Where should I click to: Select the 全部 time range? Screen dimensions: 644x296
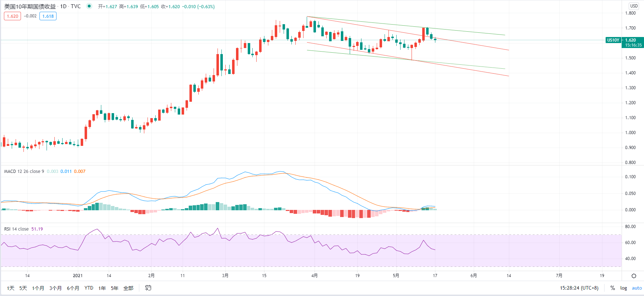(128, 288)
